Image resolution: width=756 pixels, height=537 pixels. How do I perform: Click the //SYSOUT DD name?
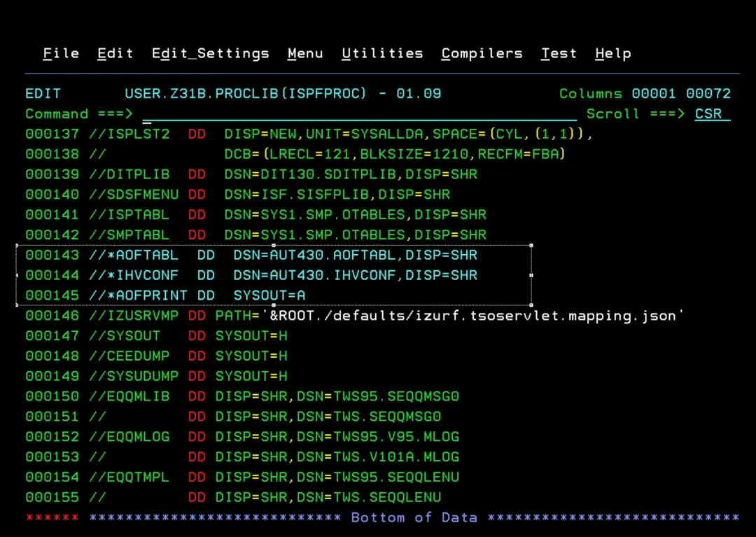[x=125, y=336]
